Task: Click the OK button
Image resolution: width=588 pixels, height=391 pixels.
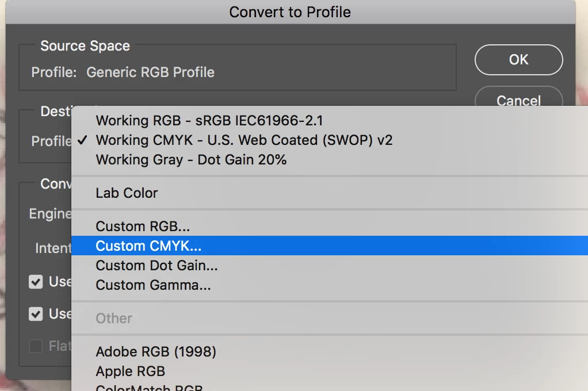Action: click(518, 60)
